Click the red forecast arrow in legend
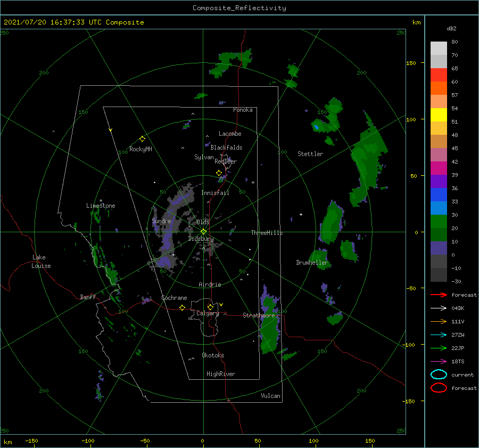 [x=439, y=295]
